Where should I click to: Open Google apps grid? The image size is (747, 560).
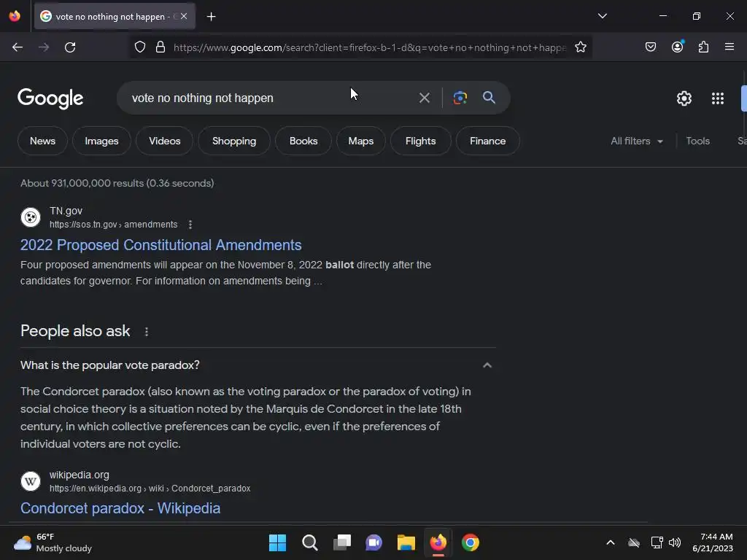click(718, 98)
